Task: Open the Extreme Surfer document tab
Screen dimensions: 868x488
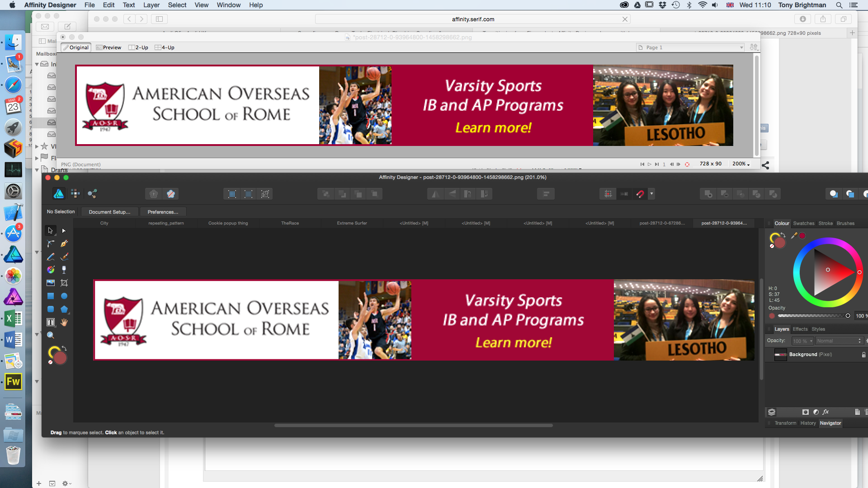Action: (352, 223)
